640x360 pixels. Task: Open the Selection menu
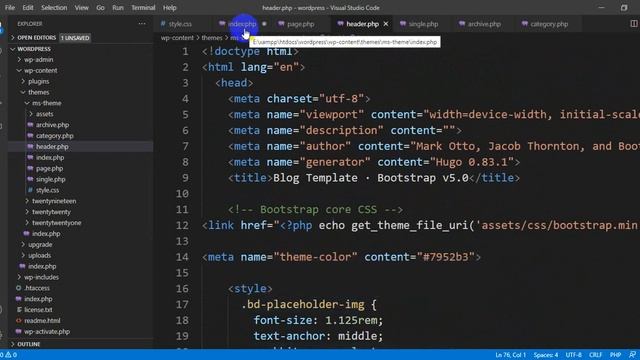click(x=54, y=8)
